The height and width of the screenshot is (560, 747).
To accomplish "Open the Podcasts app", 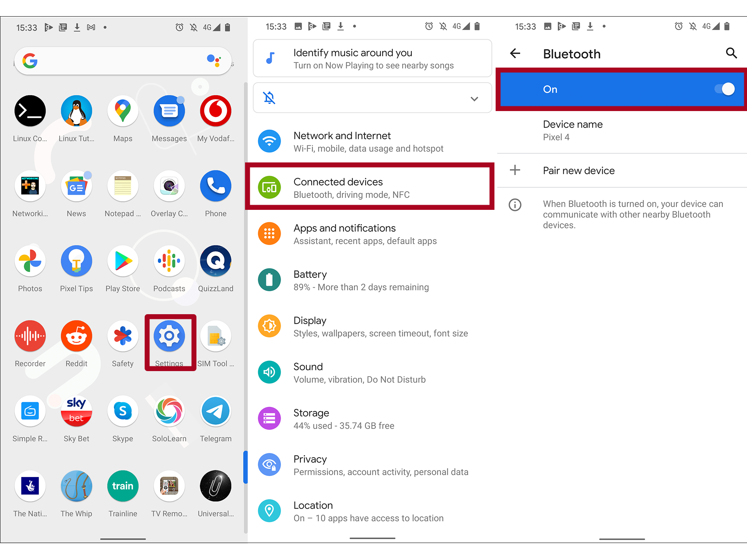I will [x=169, y=261].
